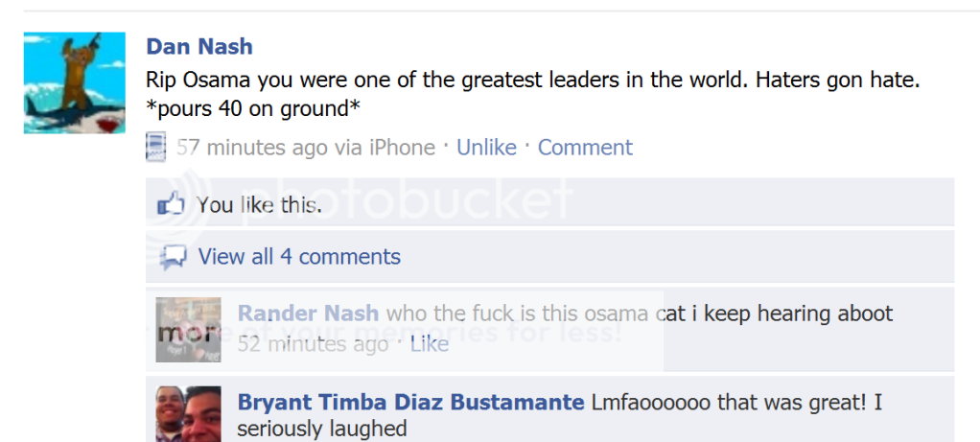This screenshot has height=442, width=980.
Task: Click the You like this text bar
Action: pos(550,202)
